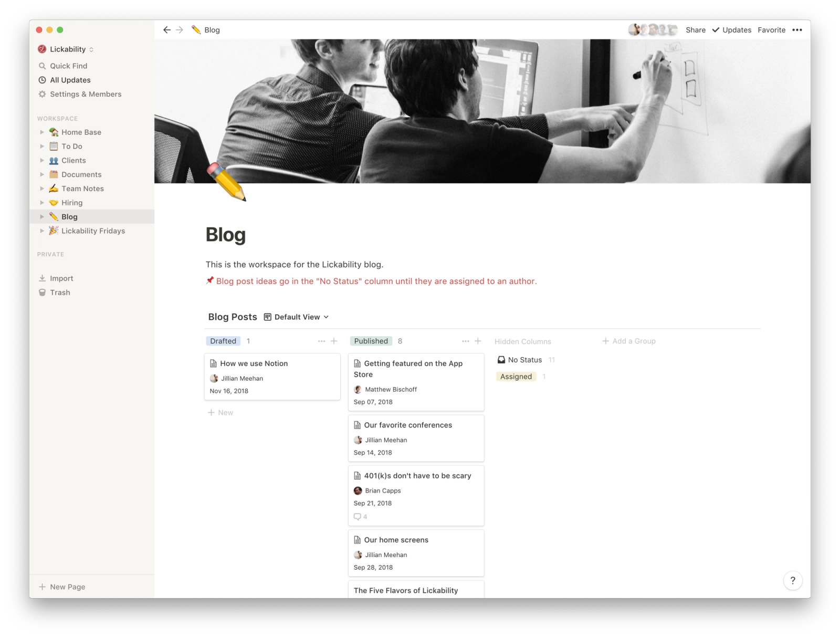Click the Lickability workspace logo icon
Screen dimensions: 840x637
tap(42, 49)
